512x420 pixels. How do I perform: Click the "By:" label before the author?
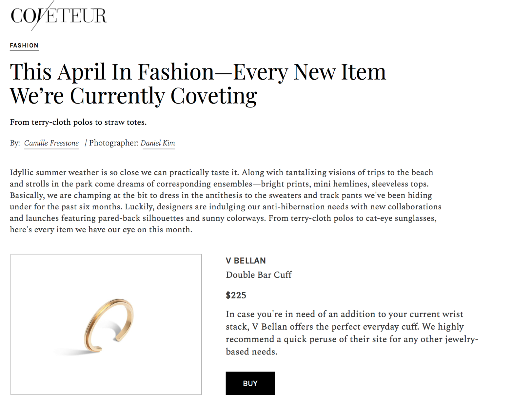coord(15,143)
